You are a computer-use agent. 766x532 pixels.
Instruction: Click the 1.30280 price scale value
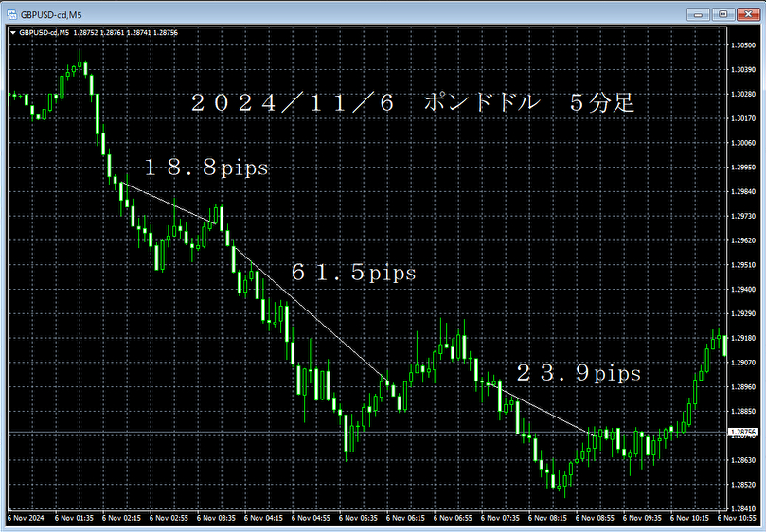pos(743,94)
